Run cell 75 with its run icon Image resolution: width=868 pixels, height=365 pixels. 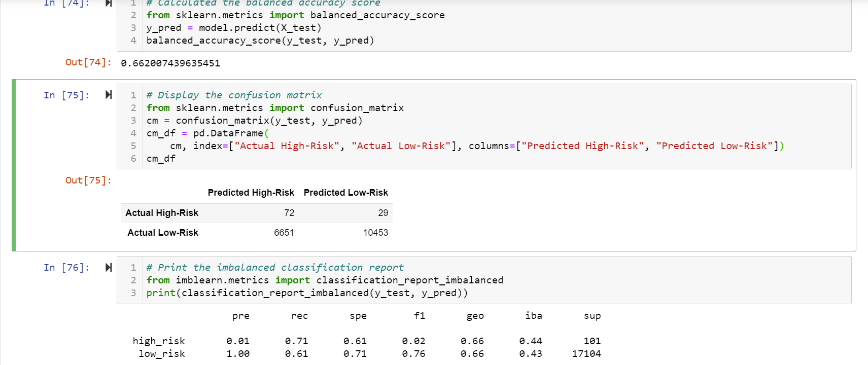pyautogui.click(x=108, y=95)
